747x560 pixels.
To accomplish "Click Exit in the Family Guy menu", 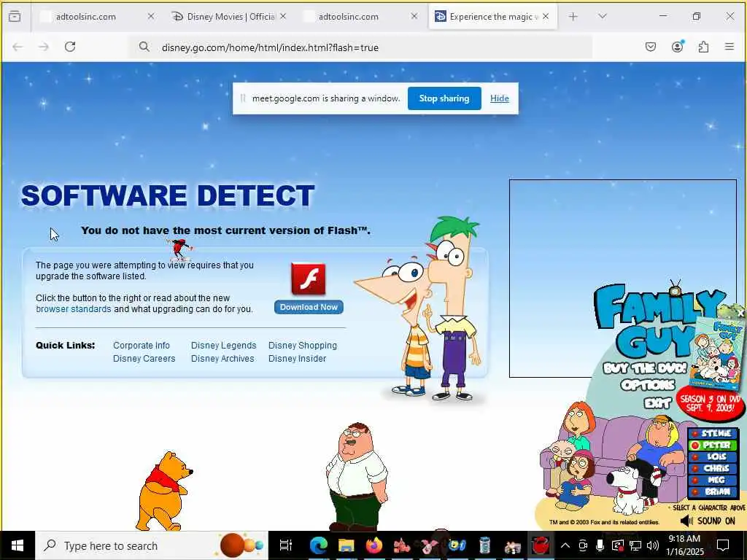I will 657,402.
